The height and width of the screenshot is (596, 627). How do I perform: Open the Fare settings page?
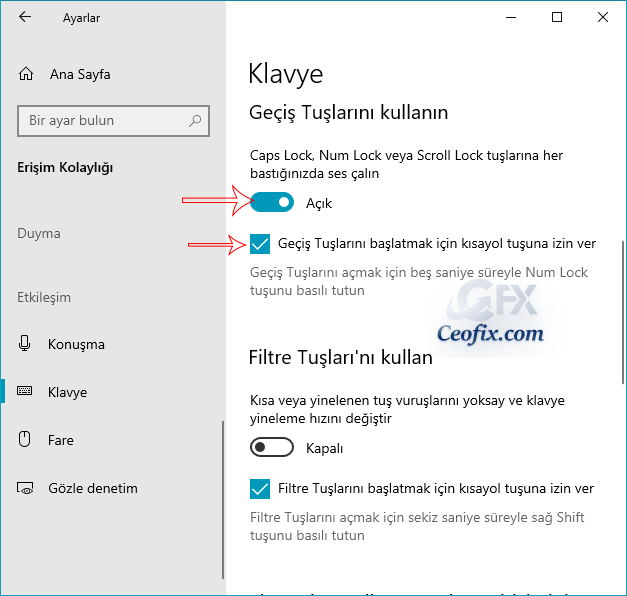tap(61, 440)
